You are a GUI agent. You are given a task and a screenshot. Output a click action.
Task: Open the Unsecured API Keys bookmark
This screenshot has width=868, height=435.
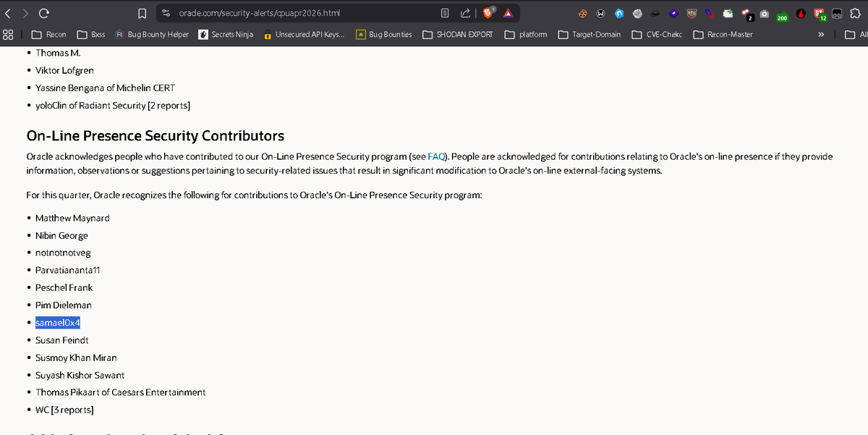click(304, 34)
